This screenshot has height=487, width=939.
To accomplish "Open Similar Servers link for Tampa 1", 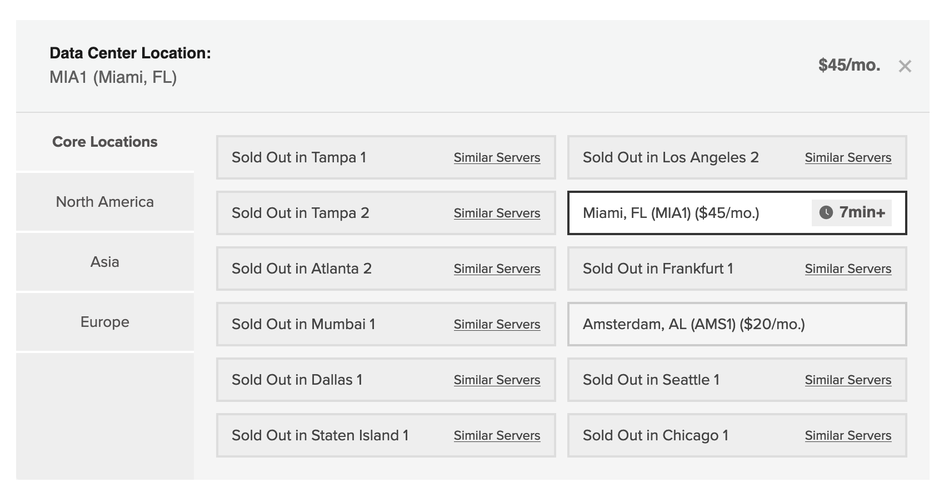I will tap(496, 157).
